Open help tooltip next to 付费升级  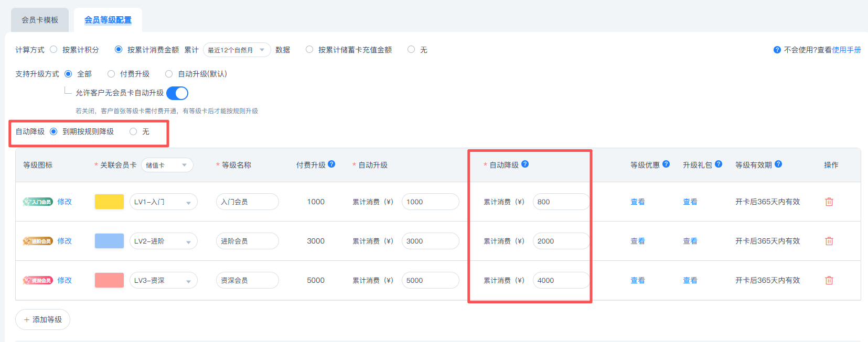coord(331,164)
